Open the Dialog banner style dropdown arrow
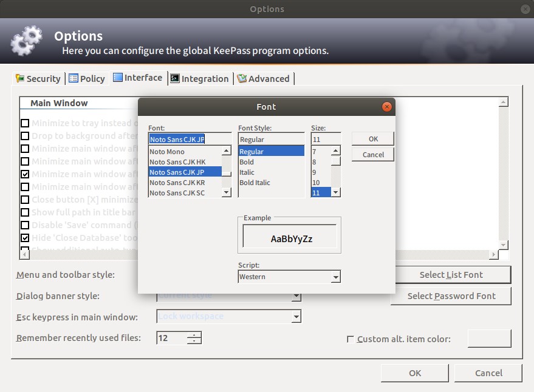The width and height of the screenshot is (534, 392). coord(296,296)
